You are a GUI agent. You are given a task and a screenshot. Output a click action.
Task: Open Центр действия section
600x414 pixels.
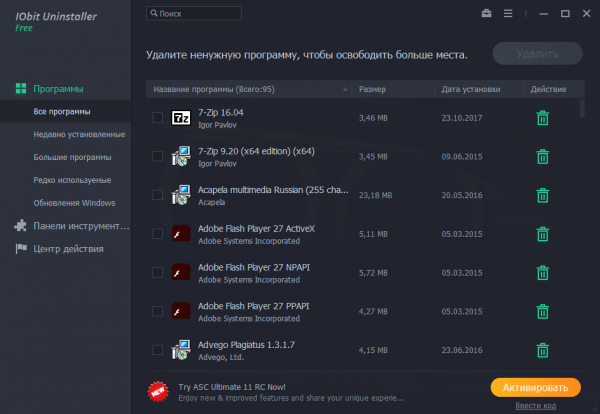coord(68,249)
